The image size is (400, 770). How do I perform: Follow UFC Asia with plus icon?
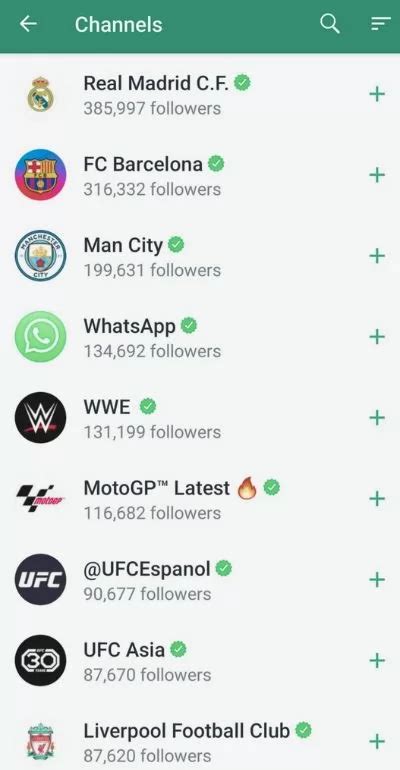pyautogui.click(x=377, y=660)
